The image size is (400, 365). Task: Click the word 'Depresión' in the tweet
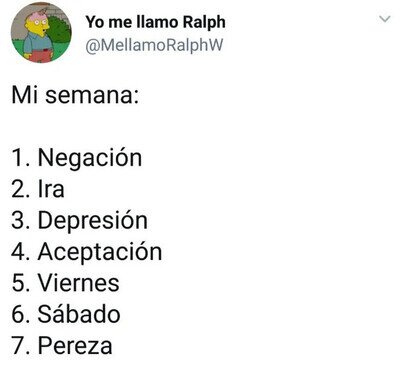pos(93,221)
